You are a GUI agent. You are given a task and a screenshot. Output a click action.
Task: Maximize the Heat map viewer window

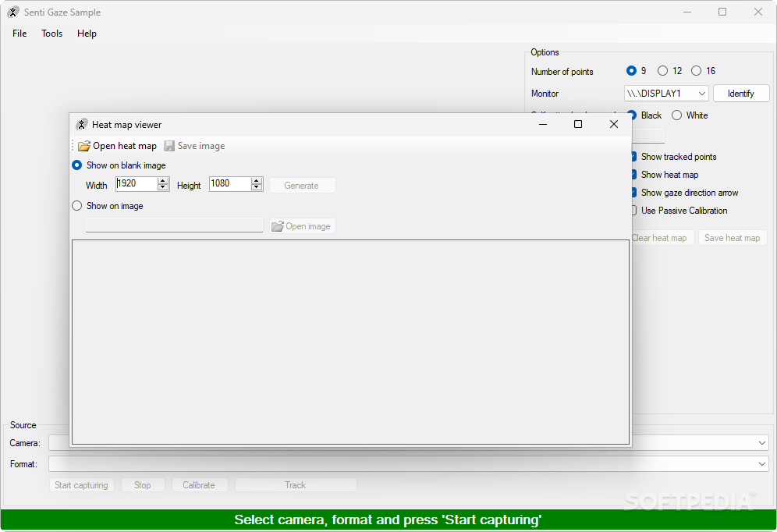(578, 124)
